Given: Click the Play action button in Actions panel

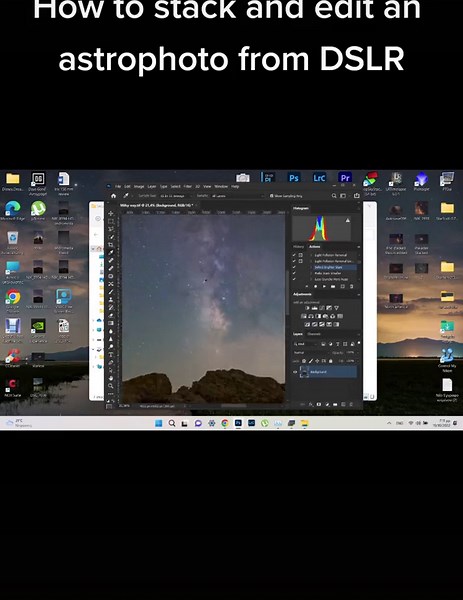Looking at the screenshot, I should pyautogui.click(x=324, y=286).
